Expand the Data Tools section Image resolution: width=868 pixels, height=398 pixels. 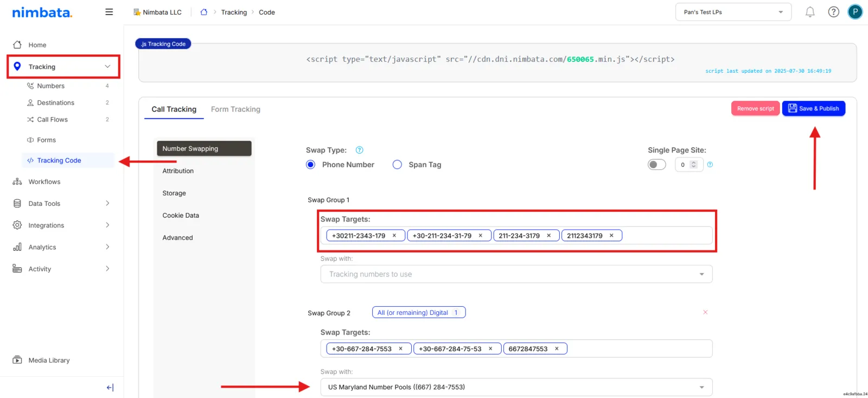[x=107, y=203]
